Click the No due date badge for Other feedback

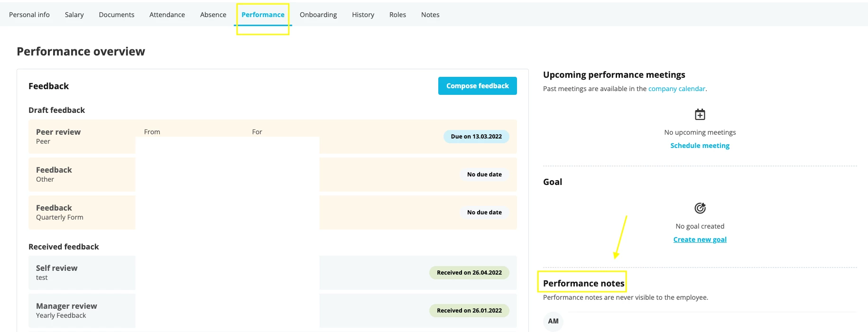click(484, 175)
